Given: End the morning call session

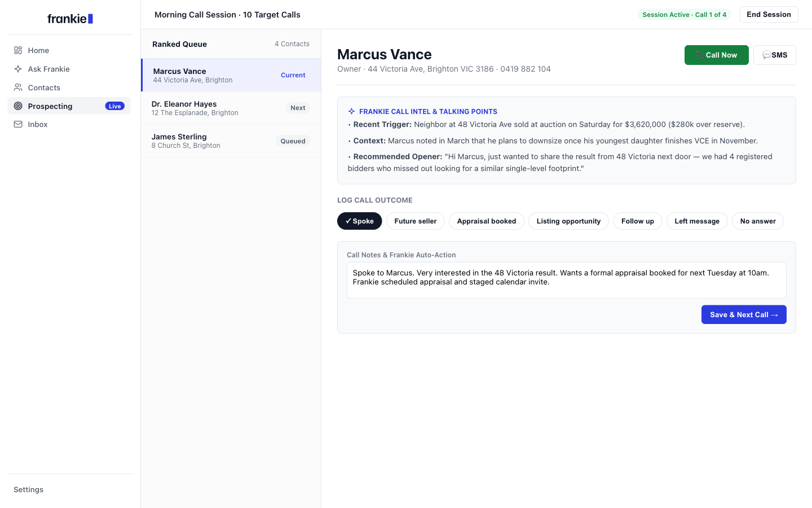Looking at the screenshot, I should point(769,15).
